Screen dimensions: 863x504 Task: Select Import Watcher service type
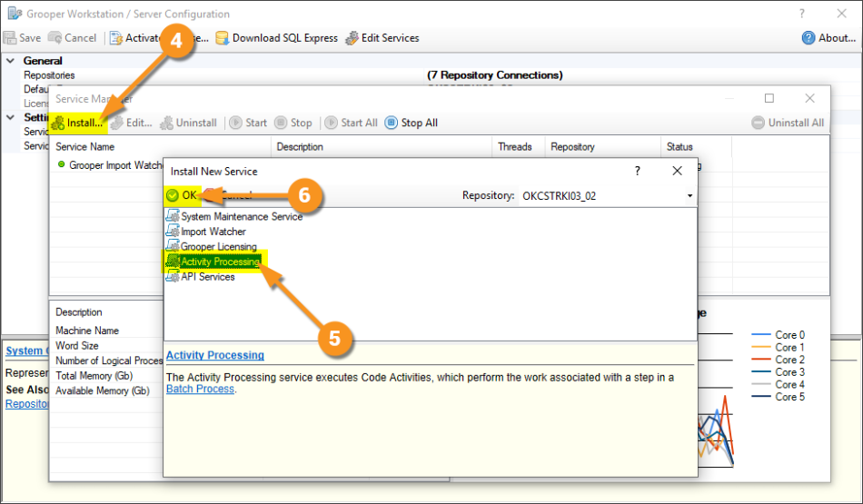206,232
